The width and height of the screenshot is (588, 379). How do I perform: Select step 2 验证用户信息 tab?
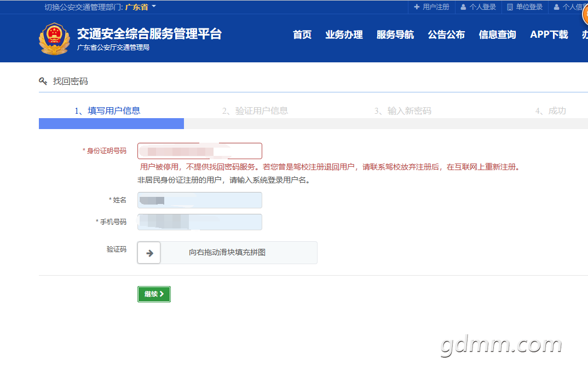point(255,111)
